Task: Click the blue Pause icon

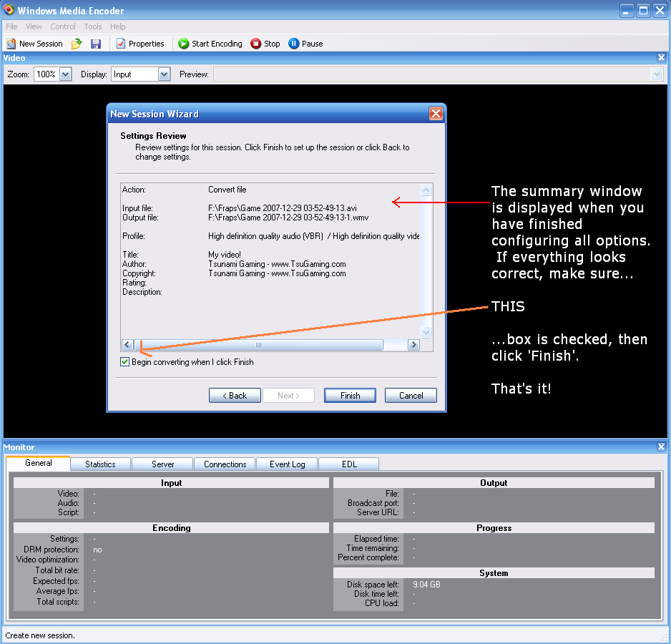Action: tap(293, 44)
